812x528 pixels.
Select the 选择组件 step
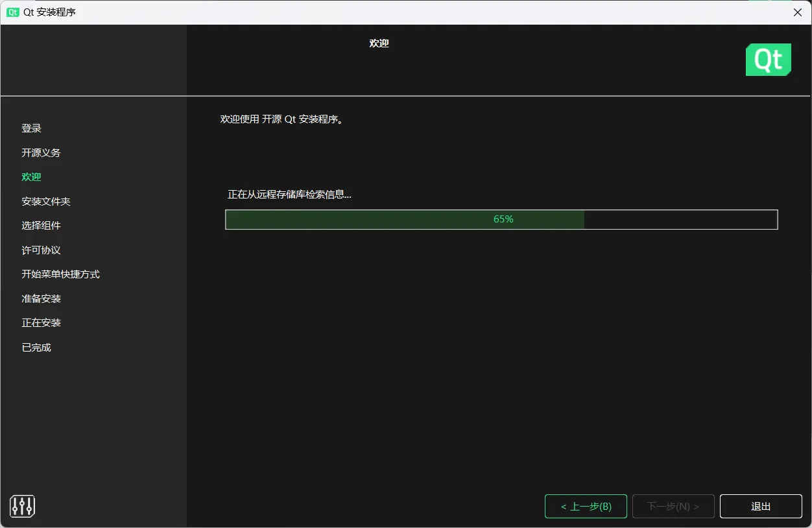point(40,225)
